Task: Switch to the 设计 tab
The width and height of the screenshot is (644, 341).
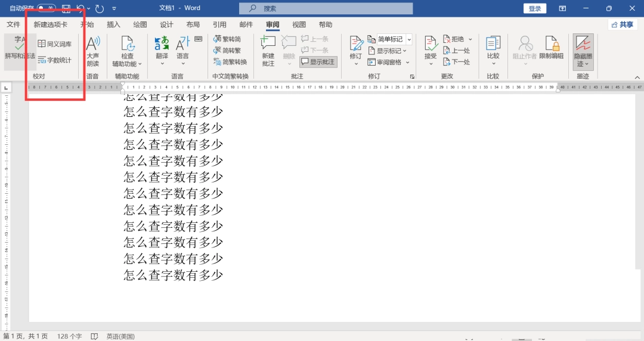Action: (x=166, y=24)
